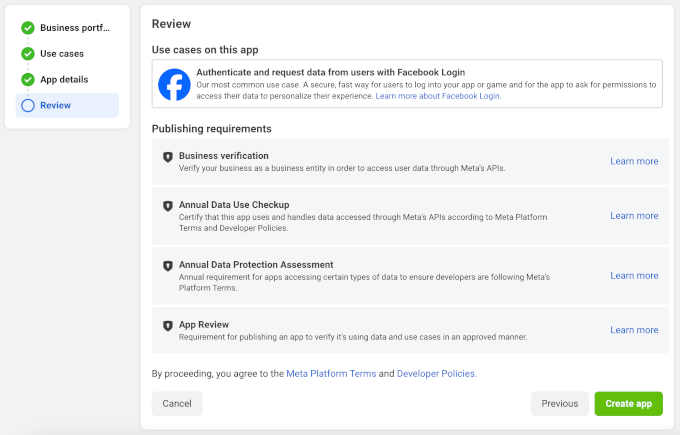This screenshot has width=680, height=435.
Task: Click the Business verification shield icon
Action: [168, 157]
